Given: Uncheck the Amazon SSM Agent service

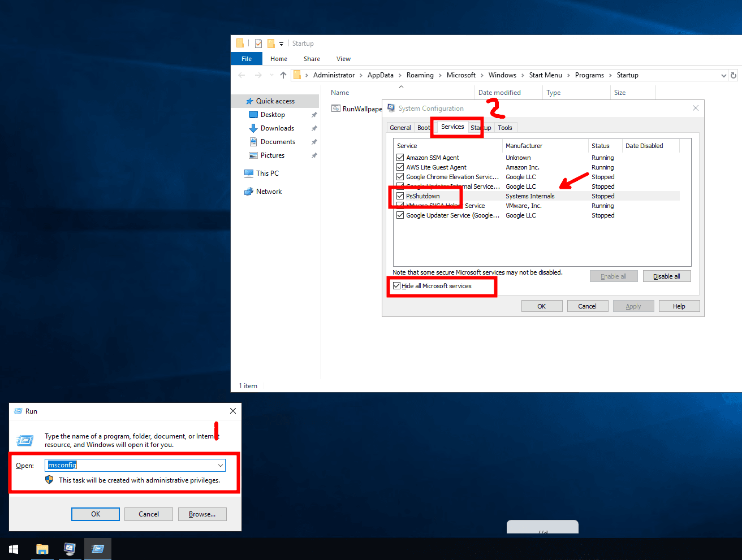Looking at the screenshot, I should (x=400, y=158).
